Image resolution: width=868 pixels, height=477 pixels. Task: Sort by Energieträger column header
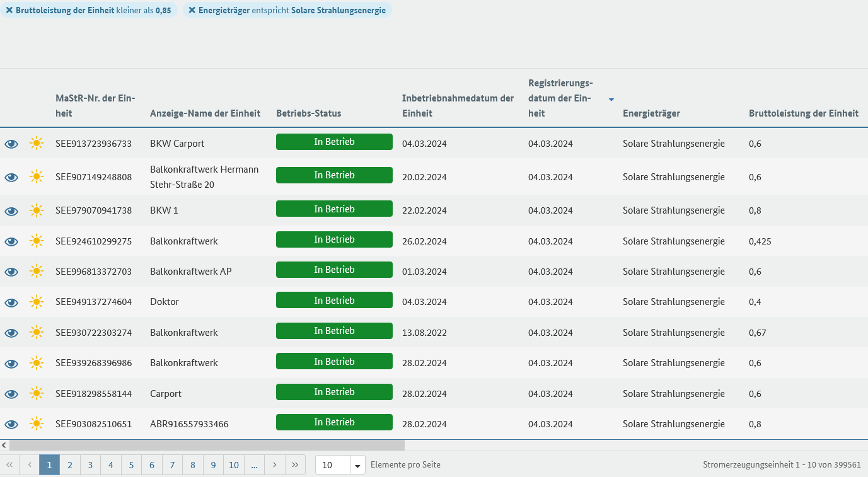(651, 113)
